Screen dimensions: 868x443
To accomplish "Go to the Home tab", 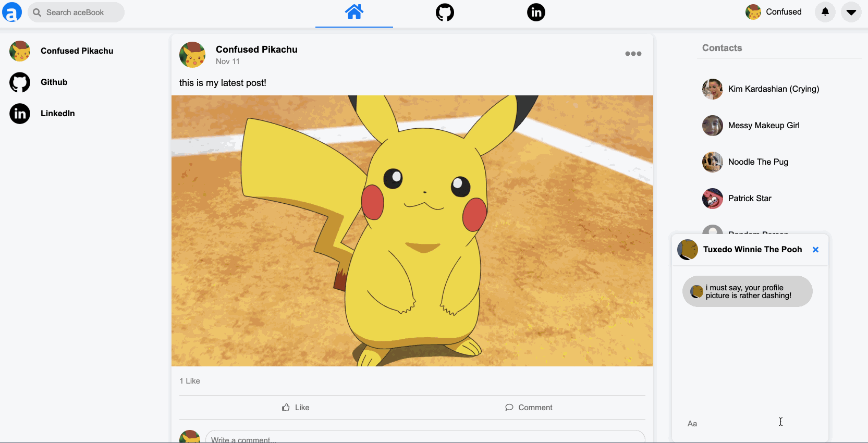I will pos(354,12).
